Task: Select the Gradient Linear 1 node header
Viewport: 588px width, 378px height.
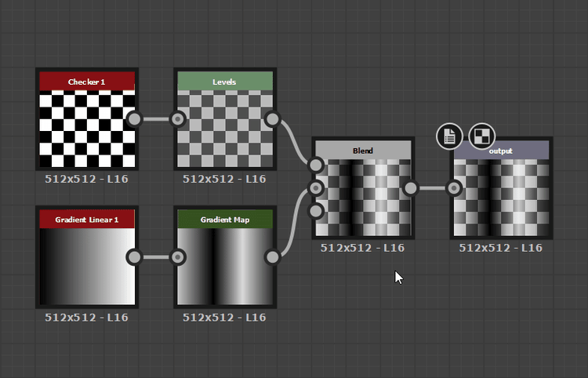Action: click(x=87, y=220)
